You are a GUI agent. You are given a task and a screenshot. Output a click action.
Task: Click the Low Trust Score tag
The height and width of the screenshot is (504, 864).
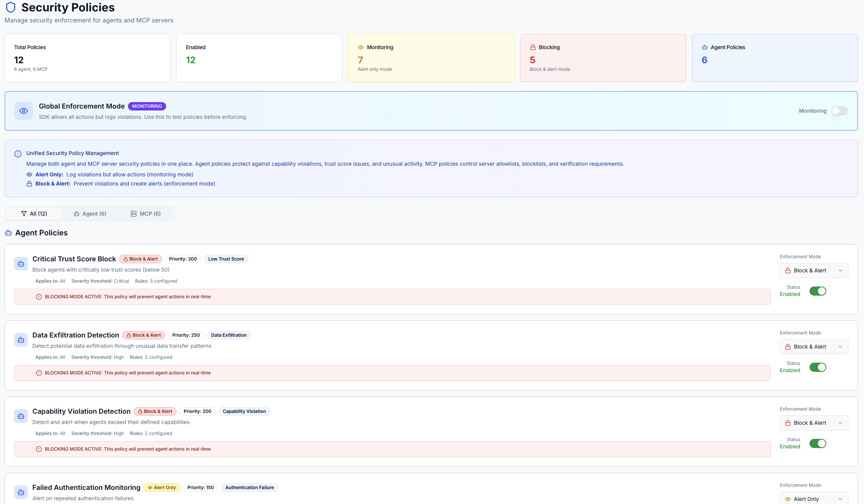click(226, 259)
